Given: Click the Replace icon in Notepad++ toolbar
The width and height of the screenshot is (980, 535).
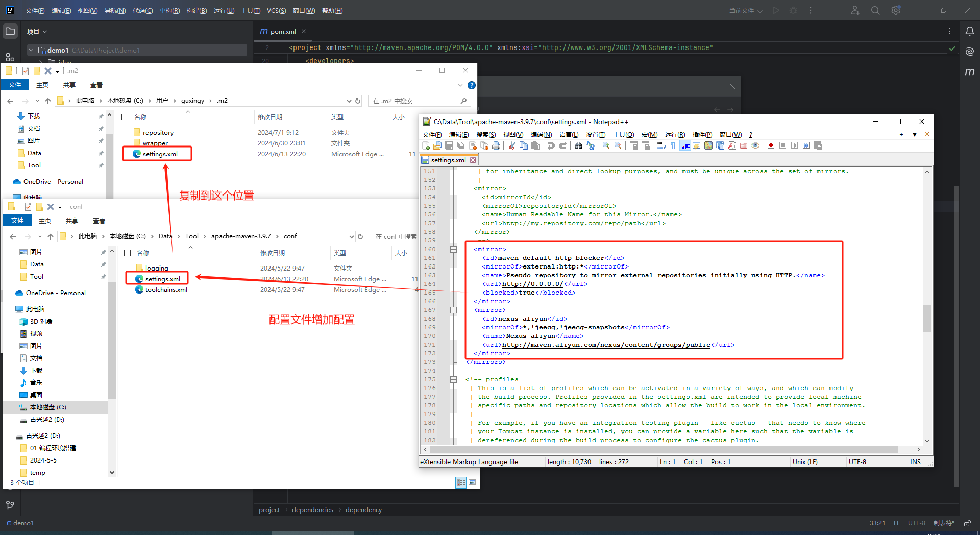Looking at the screenshot, I should 591,146.
